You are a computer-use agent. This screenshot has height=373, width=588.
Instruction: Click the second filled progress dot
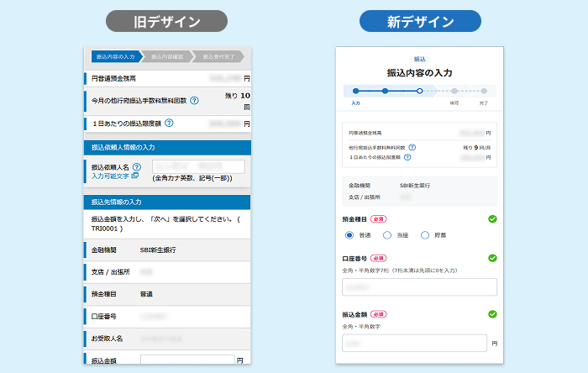tap(385, 91)
